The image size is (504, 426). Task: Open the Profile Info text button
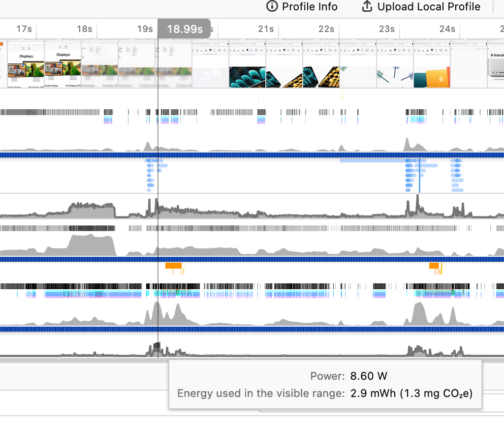point(309,6)
